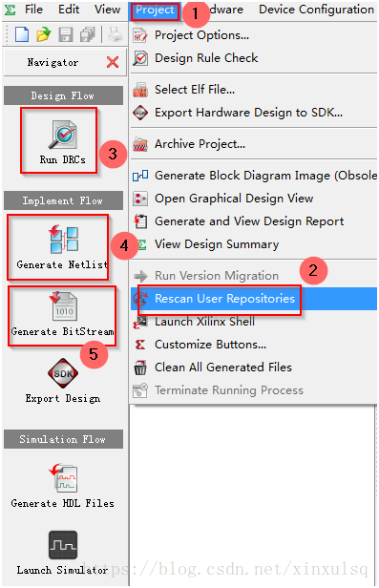The width and height of the screenshot is (379, 588).
Task: Click the Design Rule Check icon
Action: click(140, 58)
